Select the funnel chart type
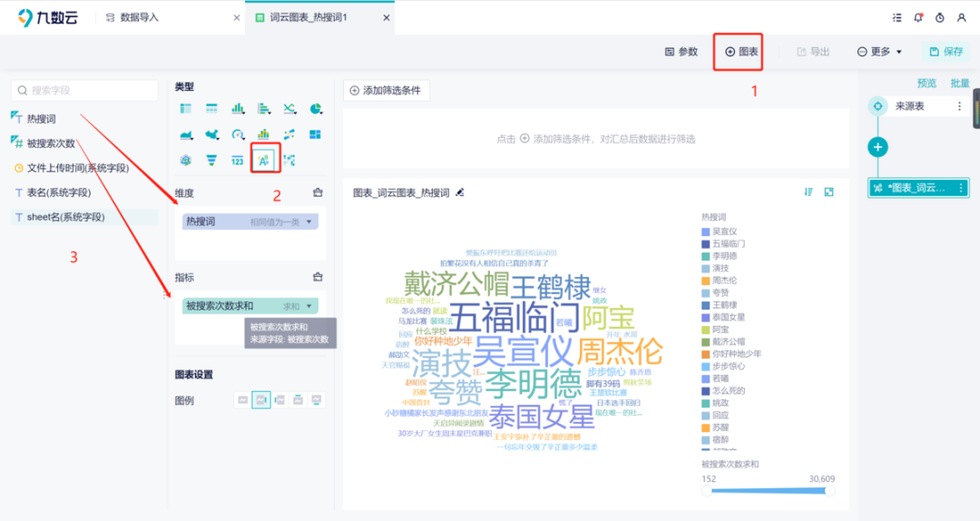Viewport: 980px width, 521px height. 211,160
